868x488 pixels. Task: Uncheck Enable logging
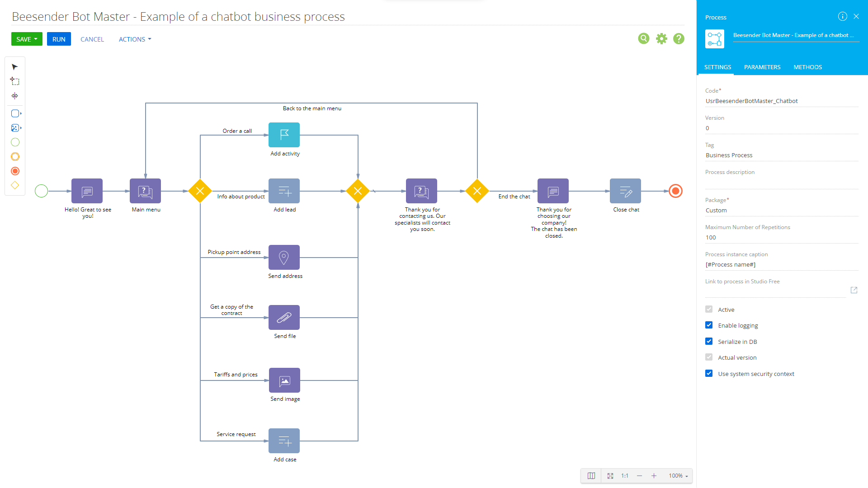[709, 325]
